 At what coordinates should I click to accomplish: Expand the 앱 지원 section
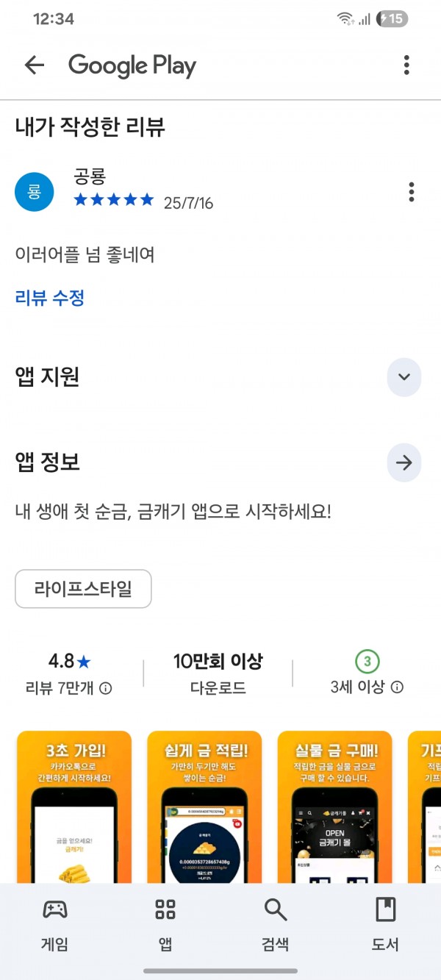[404, 377]
